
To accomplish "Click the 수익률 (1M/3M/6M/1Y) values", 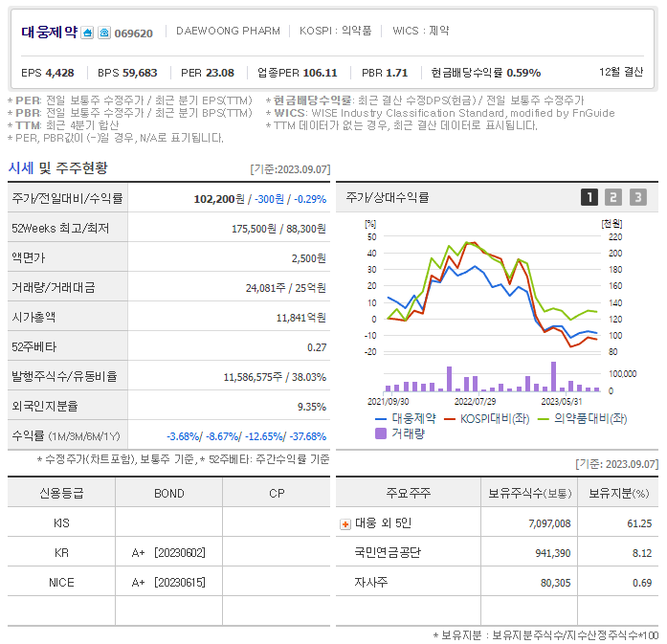I will tap(246, 436).
